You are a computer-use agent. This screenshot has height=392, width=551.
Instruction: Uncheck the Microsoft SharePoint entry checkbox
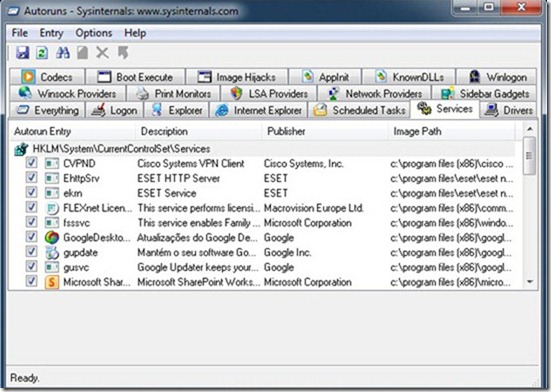(31, 281)
